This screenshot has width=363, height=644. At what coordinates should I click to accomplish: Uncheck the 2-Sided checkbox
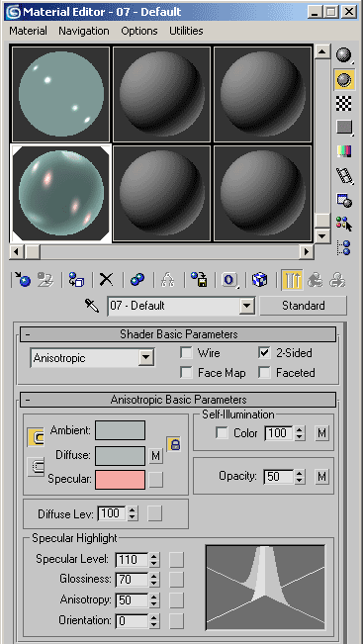(265, 353)
